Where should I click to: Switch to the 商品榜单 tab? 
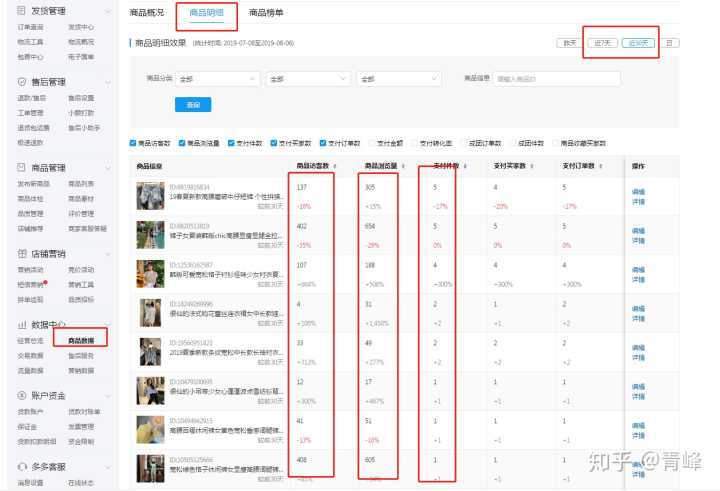coord(265,13)
